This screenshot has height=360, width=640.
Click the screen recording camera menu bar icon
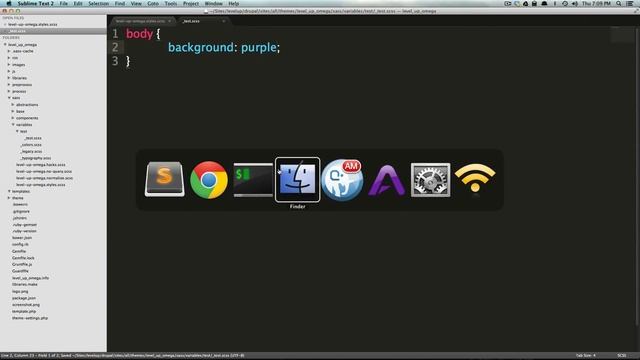point(508,3)
